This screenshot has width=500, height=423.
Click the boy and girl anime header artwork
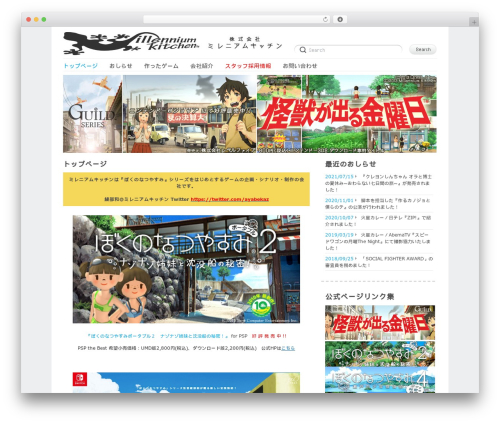[189, 114]
